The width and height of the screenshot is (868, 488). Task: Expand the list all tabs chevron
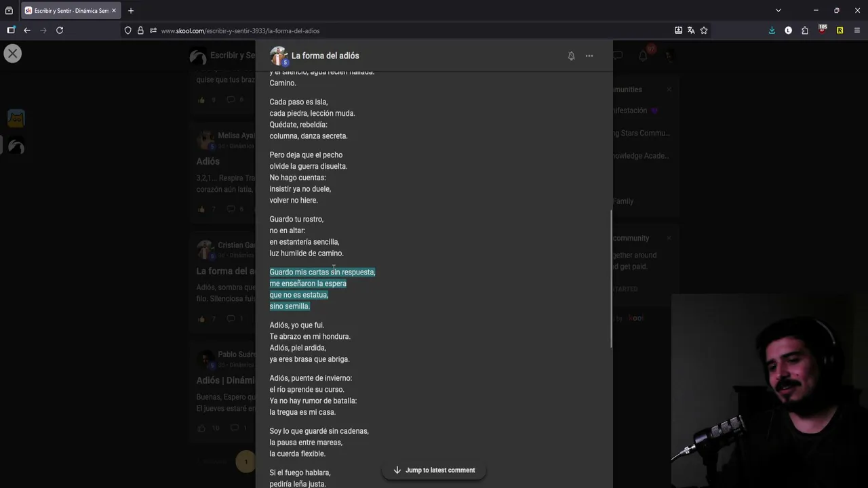pyautogui.click(x=778, y=11)
